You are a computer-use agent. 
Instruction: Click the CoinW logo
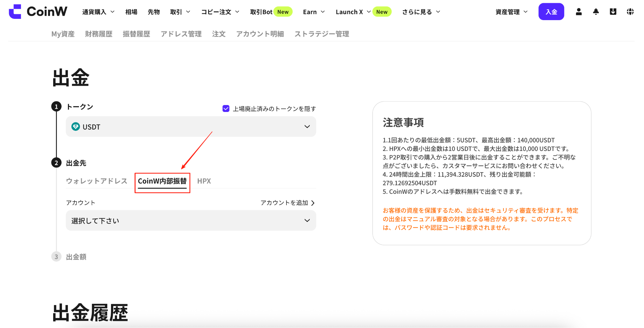click(38, 12)
